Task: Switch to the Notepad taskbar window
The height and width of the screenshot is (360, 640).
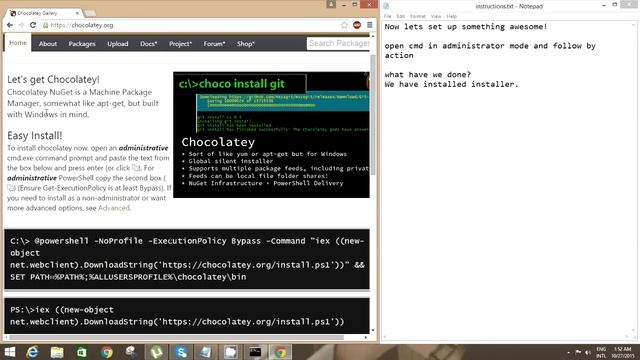Action: (x=206, y=352)
